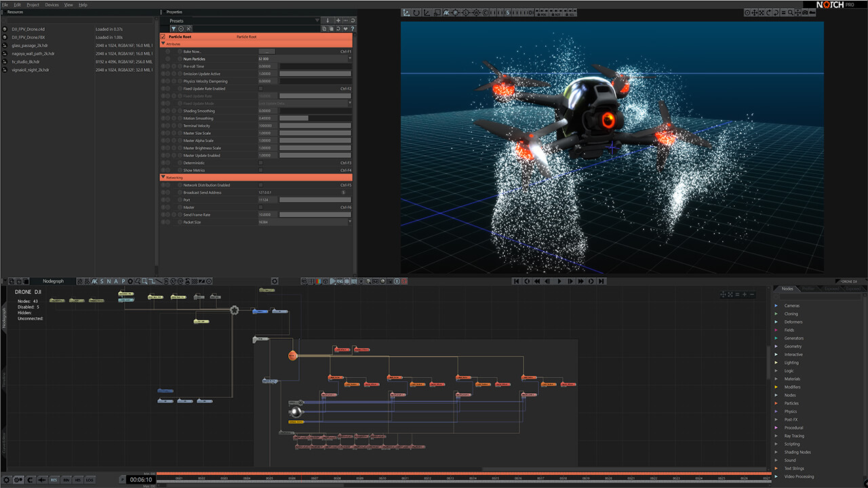Click the filter funnel icon in Properties

(x=173, y=28)
